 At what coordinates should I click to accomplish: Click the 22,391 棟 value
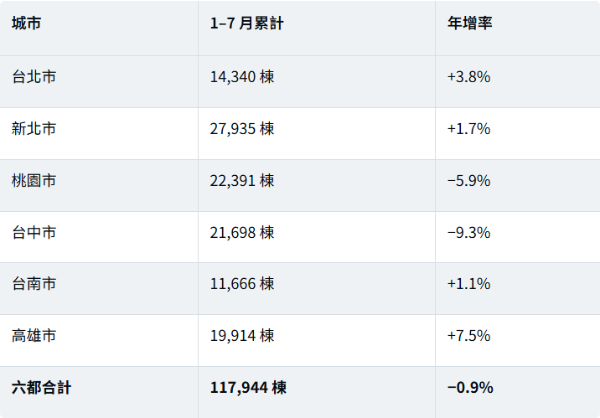pos(242,181)
